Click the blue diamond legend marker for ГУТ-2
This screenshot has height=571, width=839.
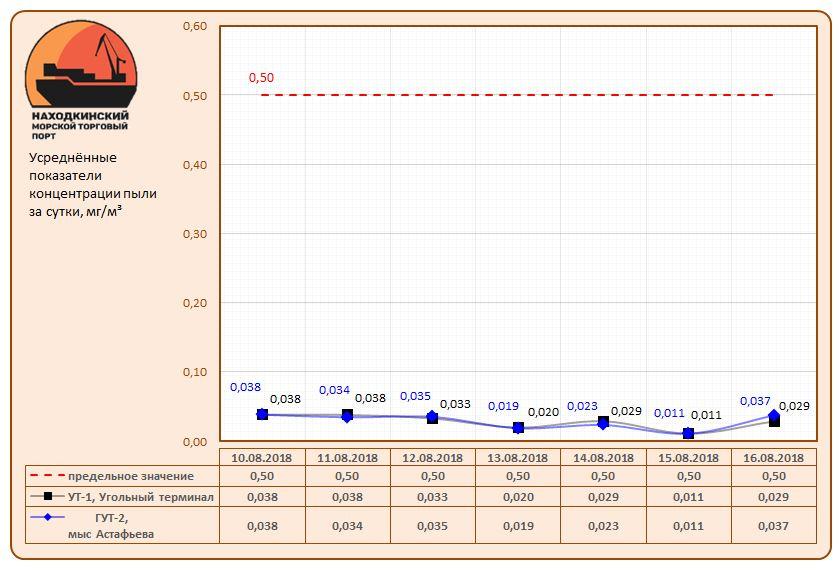(x=46, y=517)
